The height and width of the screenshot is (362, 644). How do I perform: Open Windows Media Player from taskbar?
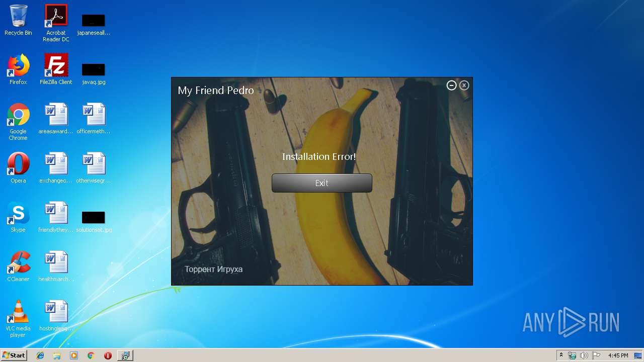coord(74,355)
